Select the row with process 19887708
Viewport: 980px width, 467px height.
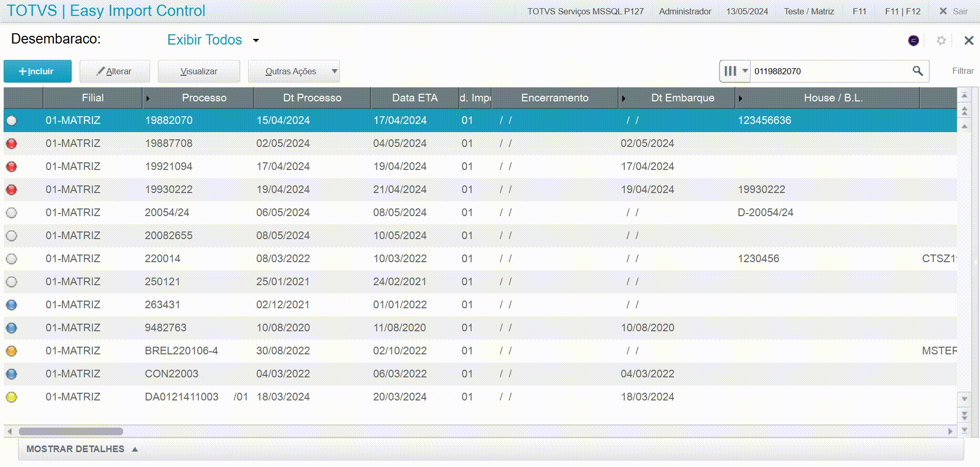480,143
